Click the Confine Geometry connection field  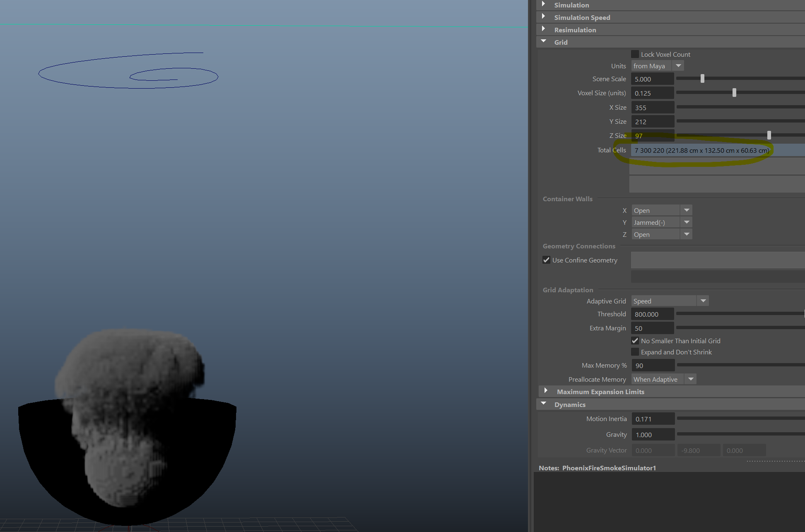[718, 260]
